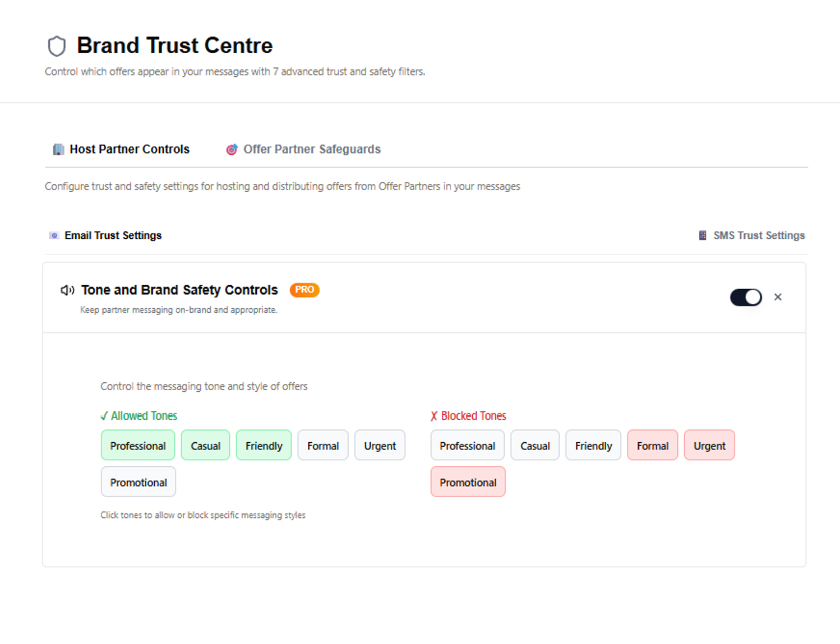Unblock Urgent in Blocked Tones
The height and width of the screenshot is (644, 840).
[x=709, y=446]
